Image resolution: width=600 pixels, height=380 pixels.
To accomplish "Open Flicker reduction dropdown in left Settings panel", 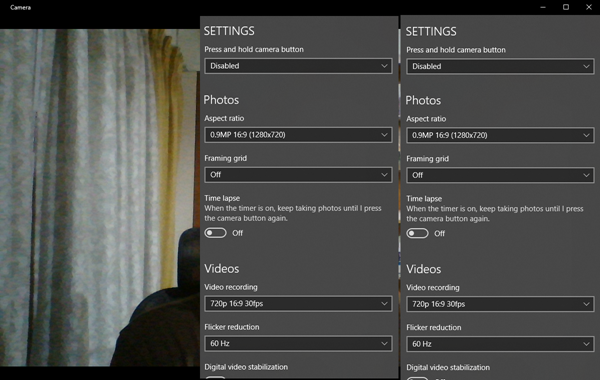I will [x=298, y=343].
